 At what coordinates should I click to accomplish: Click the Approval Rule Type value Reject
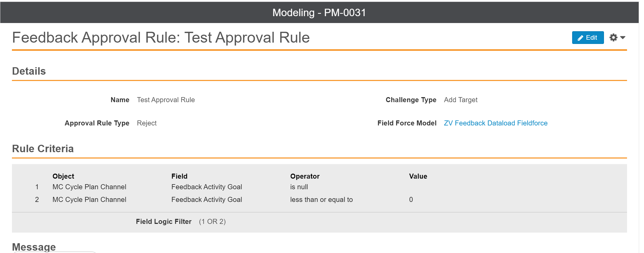coord(147,123)
